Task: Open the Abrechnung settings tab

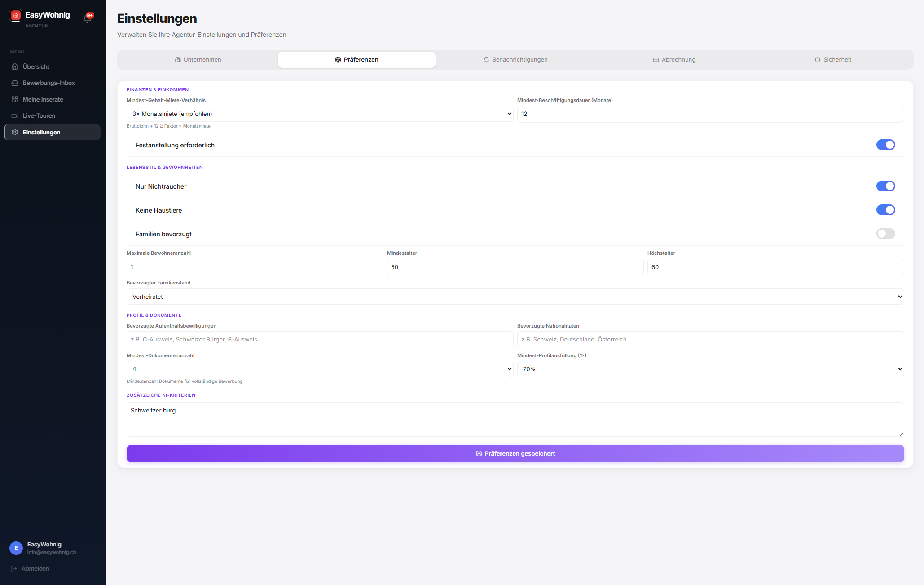Action: [674, 59]
